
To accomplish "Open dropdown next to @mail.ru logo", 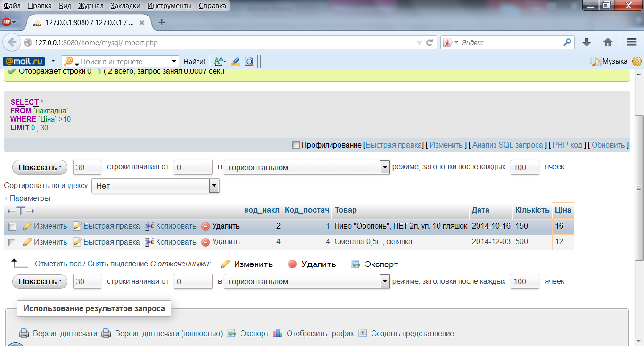I will 53,61.
